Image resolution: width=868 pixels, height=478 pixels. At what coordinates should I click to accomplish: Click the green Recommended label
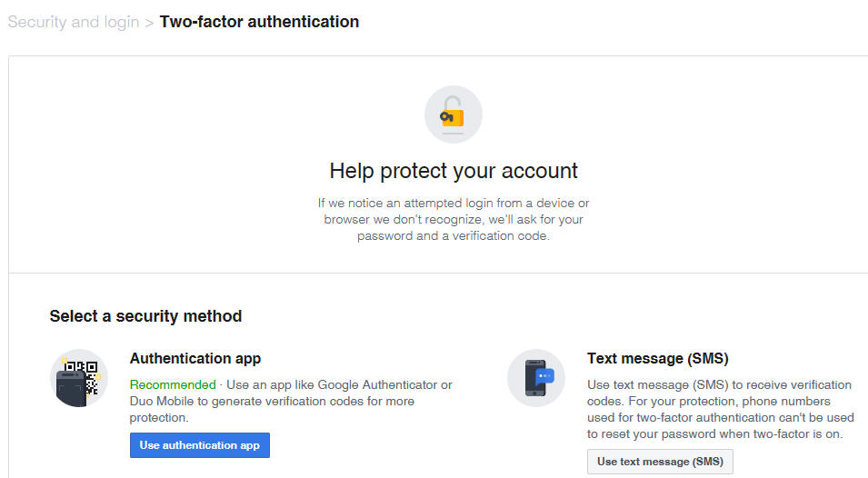click(x=173, y=384)
